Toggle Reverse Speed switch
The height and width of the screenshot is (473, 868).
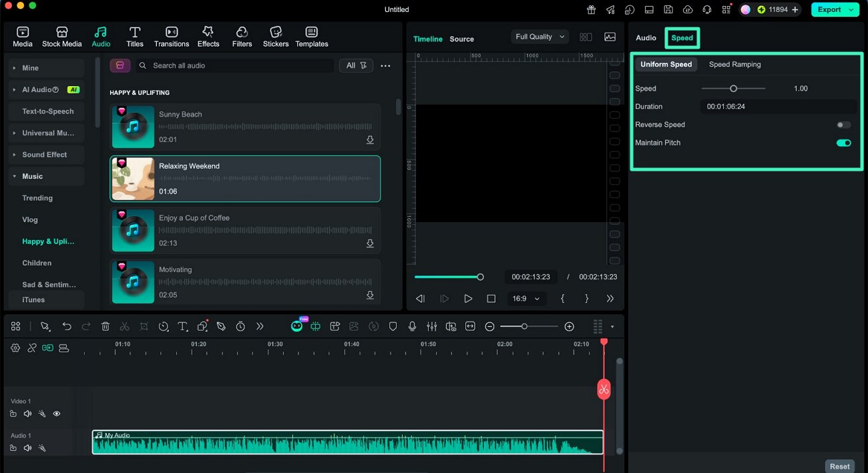[x=844, y=125]
